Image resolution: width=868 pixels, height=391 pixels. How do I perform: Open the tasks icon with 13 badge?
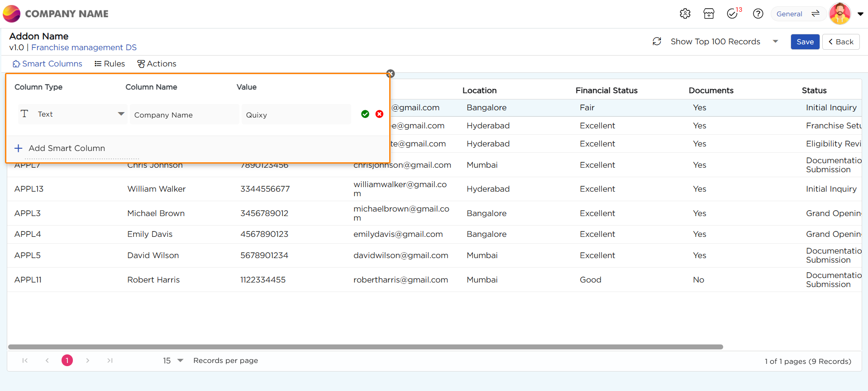(733, 14)
